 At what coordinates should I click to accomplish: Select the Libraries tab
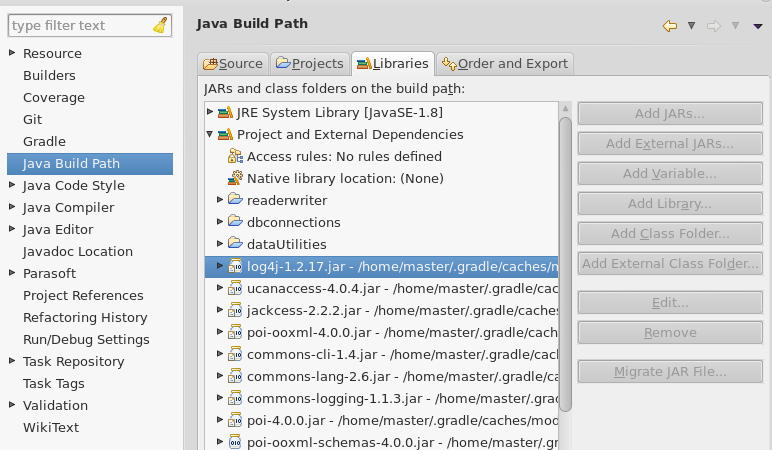(393, 64)
